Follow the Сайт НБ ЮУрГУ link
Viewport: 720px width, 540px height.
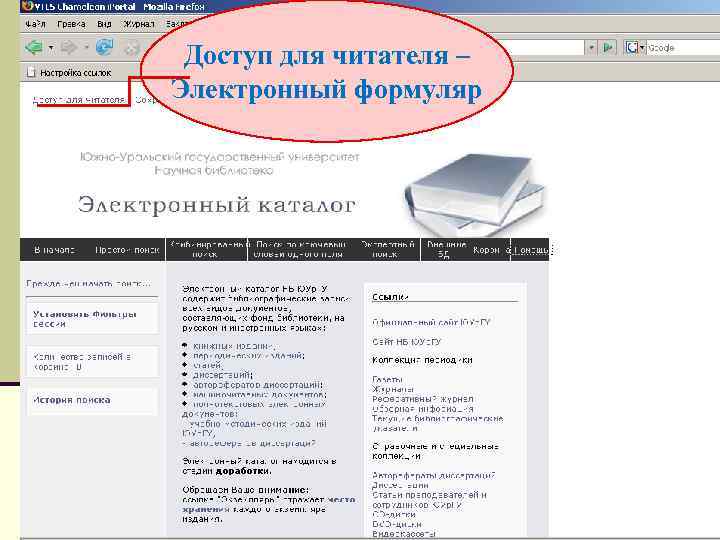click(x=406, y=342)
